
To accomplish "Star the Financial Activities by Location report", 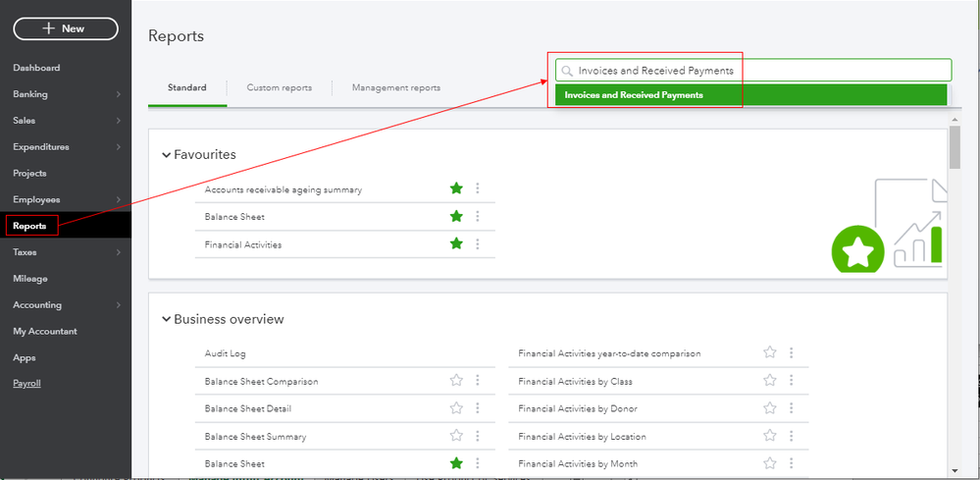I will click(770, 436).
